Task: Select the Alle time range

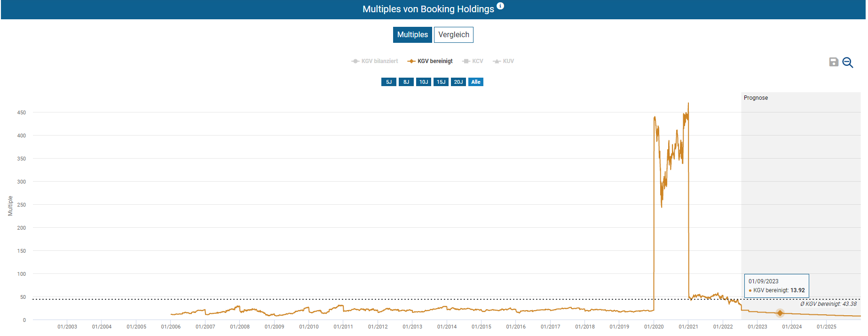Action: 476,82
